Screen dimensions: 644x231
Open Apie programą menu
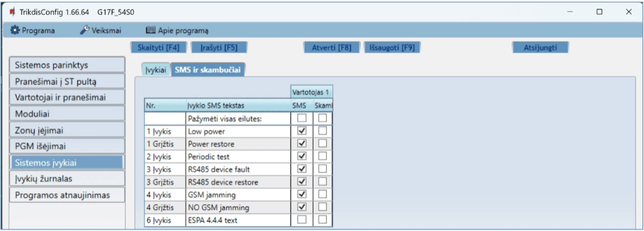177,31
